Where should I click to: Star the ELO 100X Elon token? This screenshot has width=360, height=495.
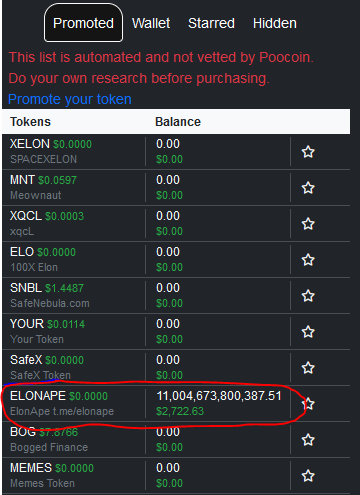(308, 260)
